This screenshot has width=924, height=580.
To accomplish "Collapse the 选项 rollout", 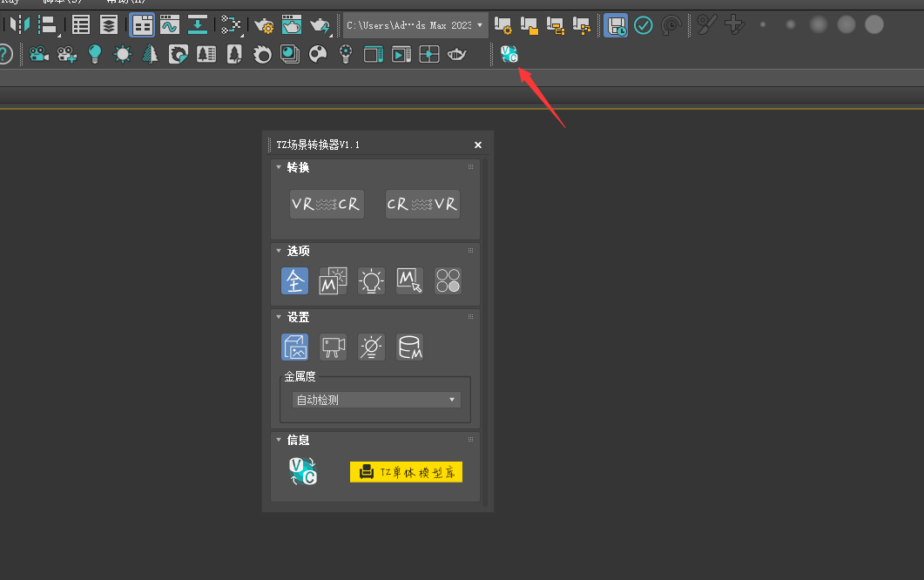I will click(x=279, y=251).
